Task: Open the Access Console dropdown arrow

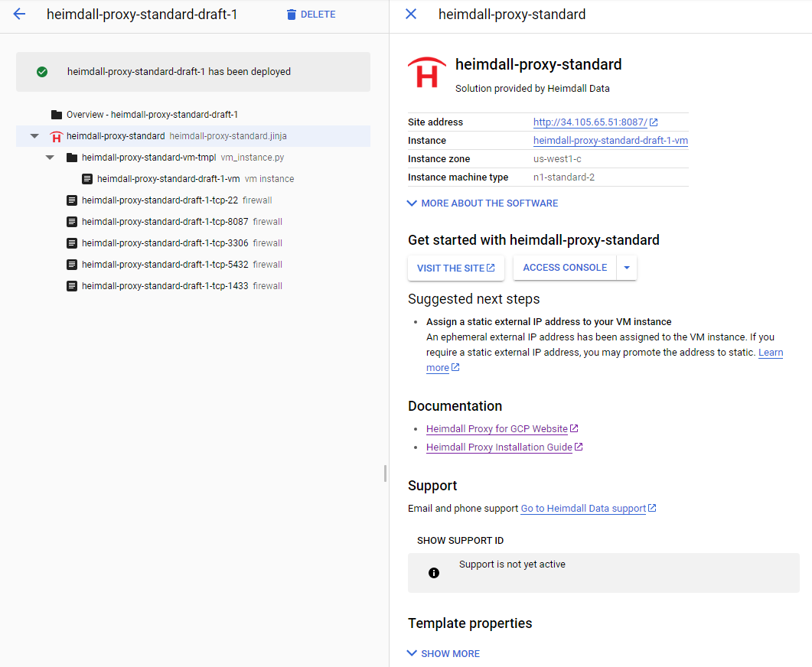Action: point(627,268)
